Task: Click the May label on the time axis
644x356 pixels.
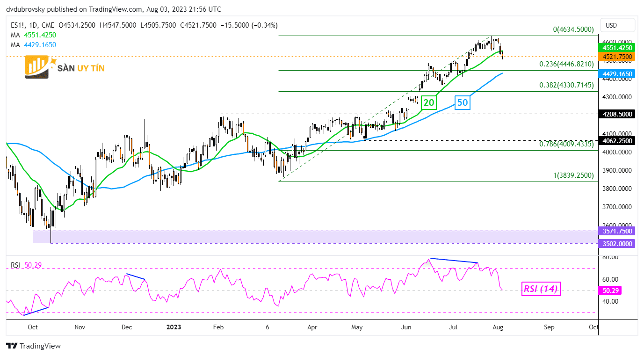Action: point(358,327)
